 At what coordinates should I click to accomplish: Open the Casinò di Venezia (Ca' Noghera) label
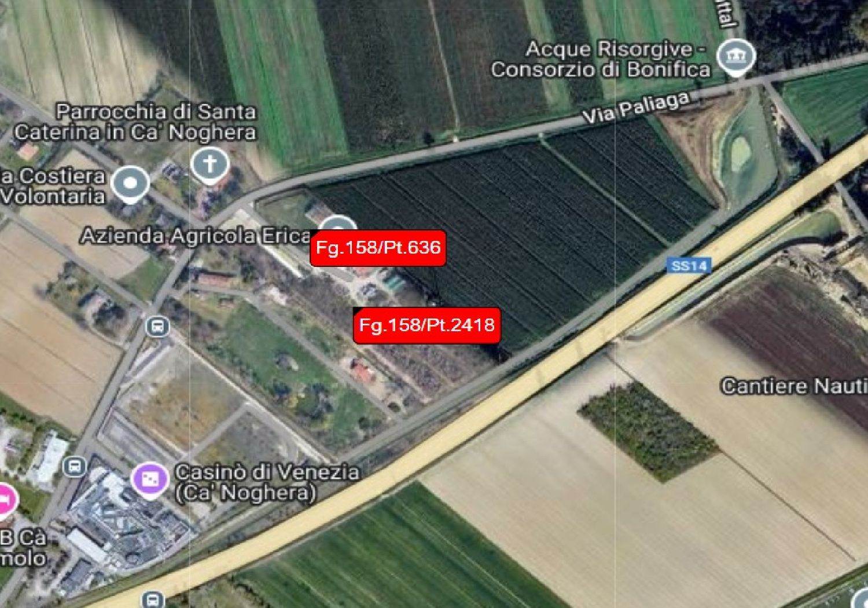pos(266,482)
